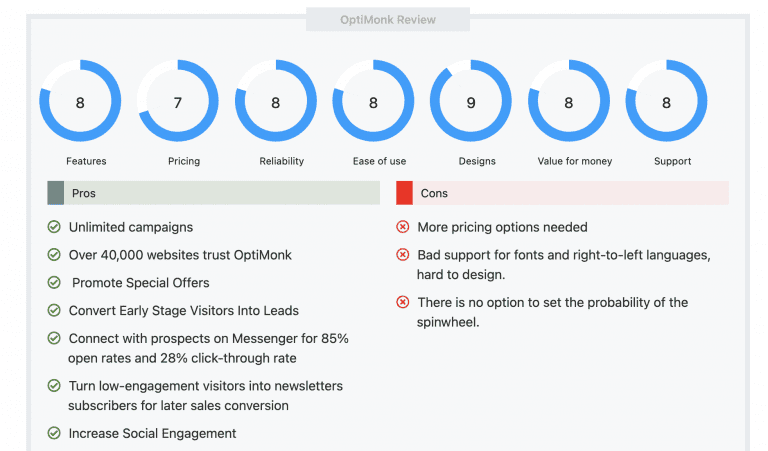This screenshot has height=451, width=768.
Task: Click the Cons section header
Action: click(562, 193)
